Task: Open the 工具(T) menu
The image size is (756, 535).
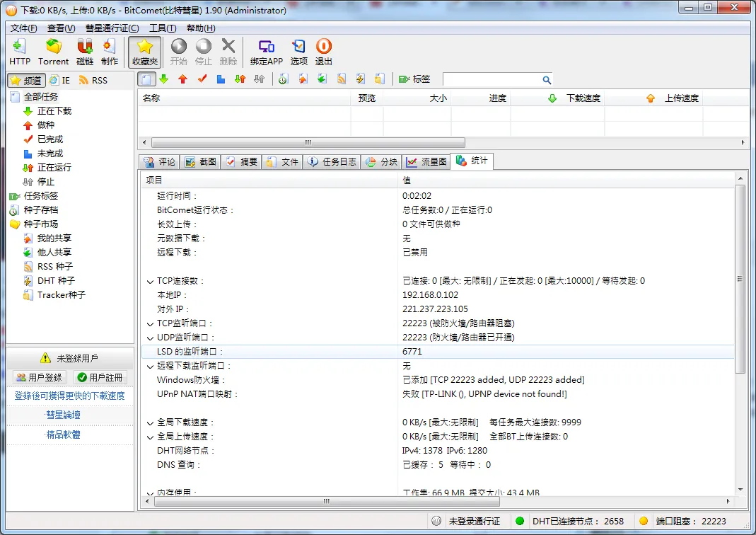Action: point(162,28)
